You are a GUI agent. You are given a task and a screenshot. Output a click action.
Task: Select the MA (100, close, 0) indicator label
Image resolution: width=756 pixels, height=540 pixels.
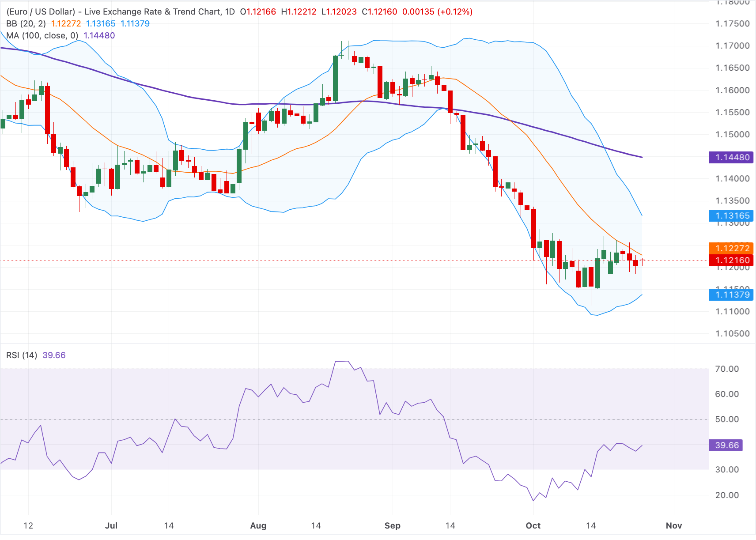click(42, 36)
